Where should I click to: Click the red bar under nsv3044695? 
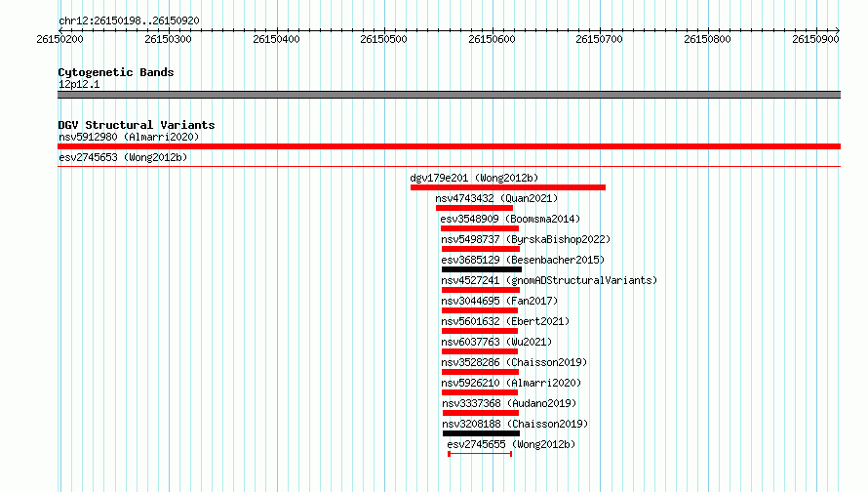[480, 310]
